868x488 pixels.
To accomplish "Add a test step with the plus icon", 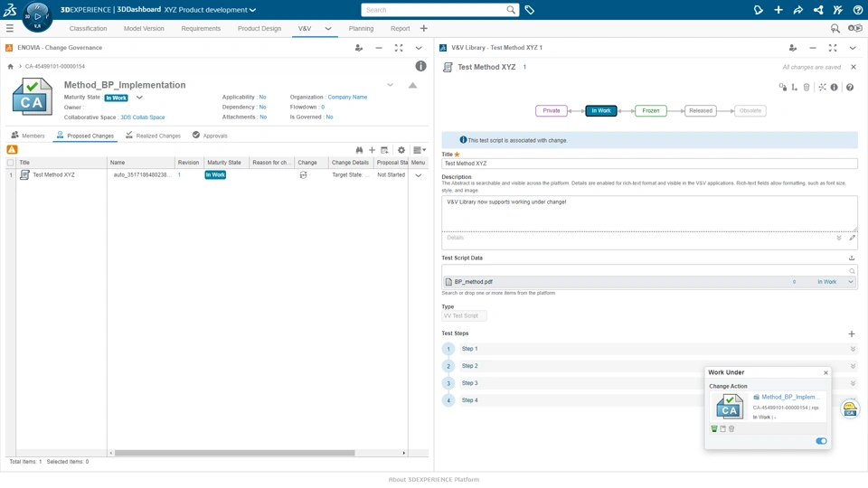I will tap(852, 333).
